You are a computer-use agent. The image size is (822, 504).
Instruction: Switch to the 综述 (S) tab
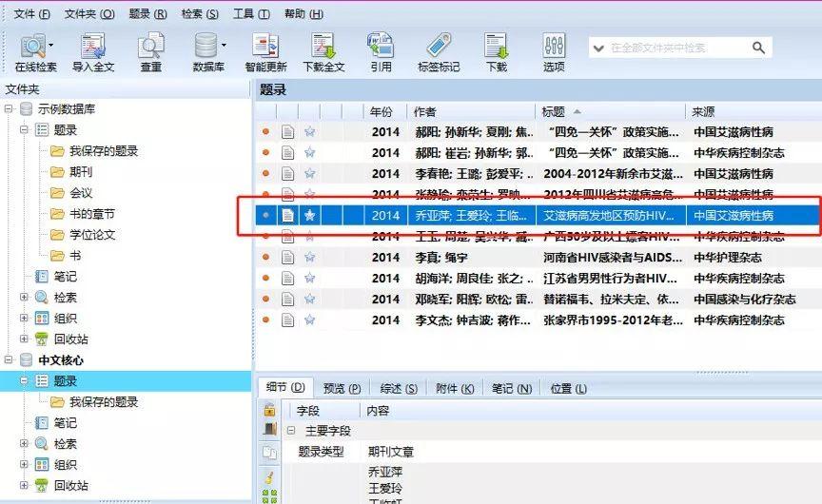click(x=399, y=389)
